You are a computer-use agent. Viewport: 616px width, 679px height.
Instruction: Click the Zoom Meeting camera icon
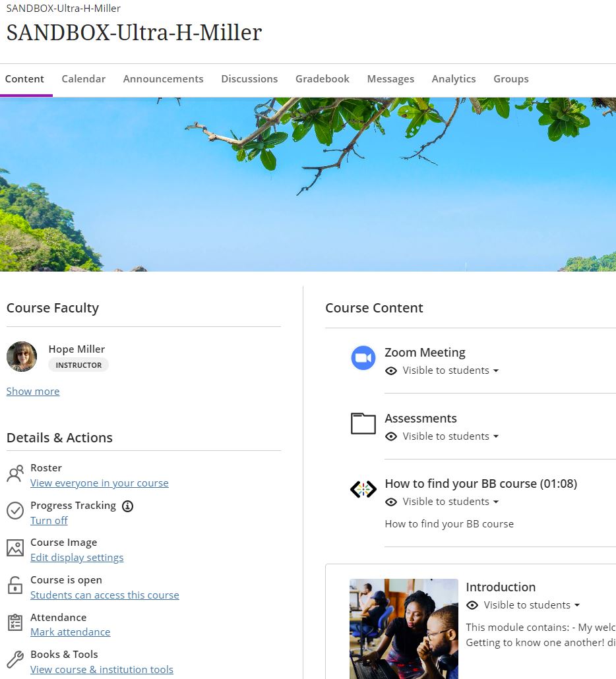click(x=363, y=358)
